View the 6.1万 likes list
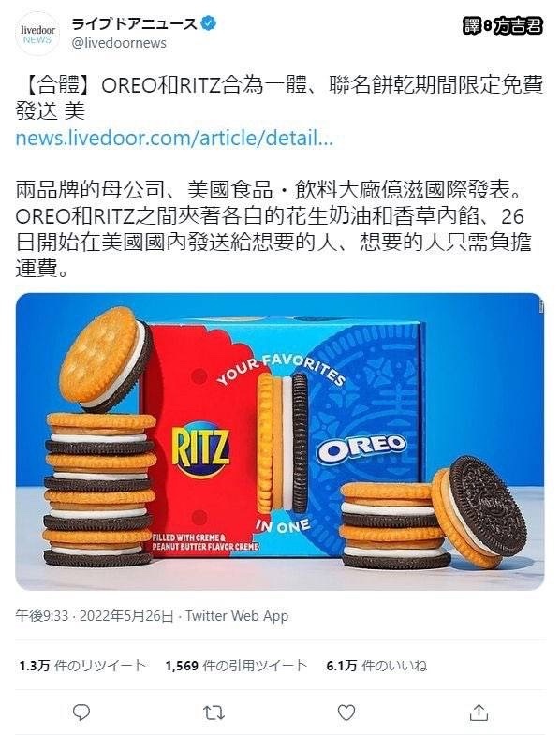The image size is (560, 735). 376,665
